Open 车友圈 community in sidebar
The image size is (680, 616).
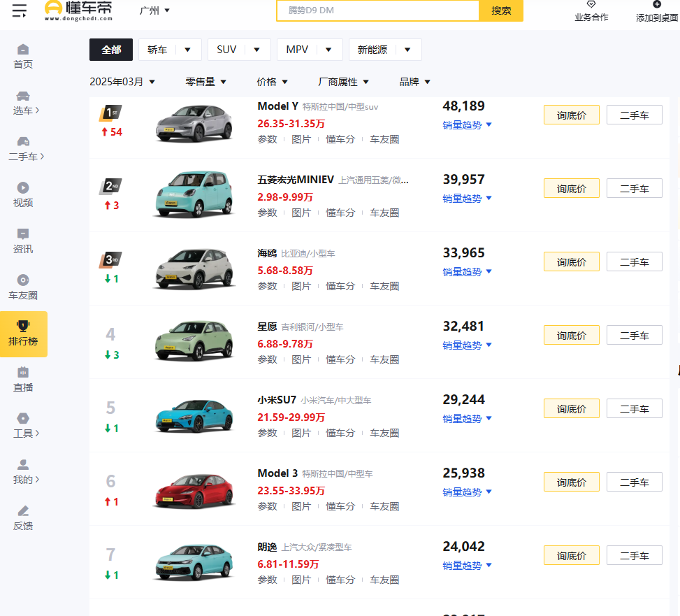pos(23,287)
